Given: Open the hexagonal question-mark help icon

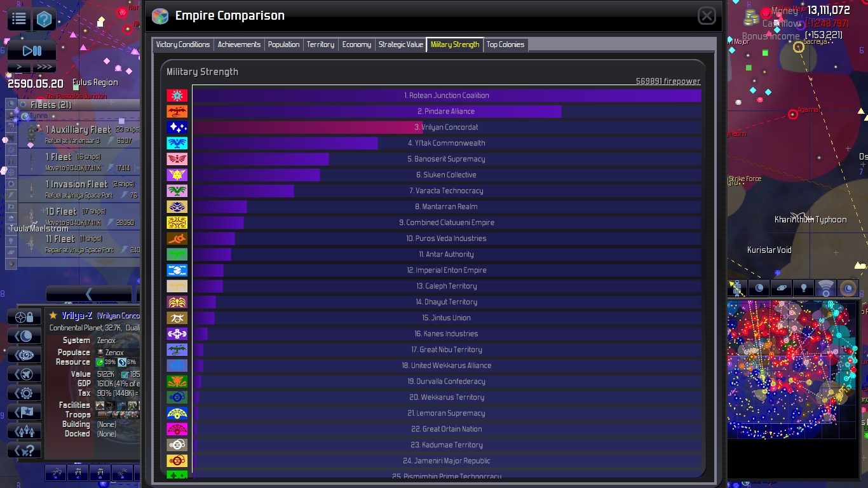Looking at the screenshot, I should click(x=43, y=20).
